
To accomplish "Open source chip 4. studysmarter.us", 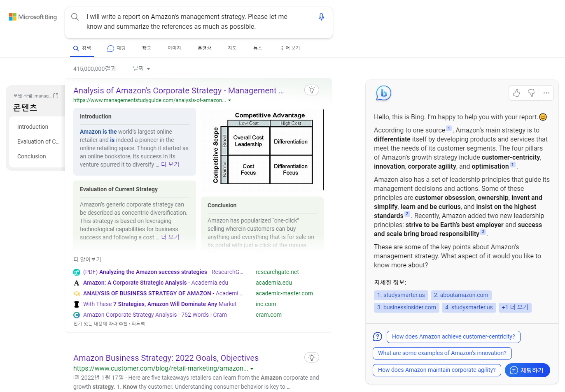I will [469, 307].
